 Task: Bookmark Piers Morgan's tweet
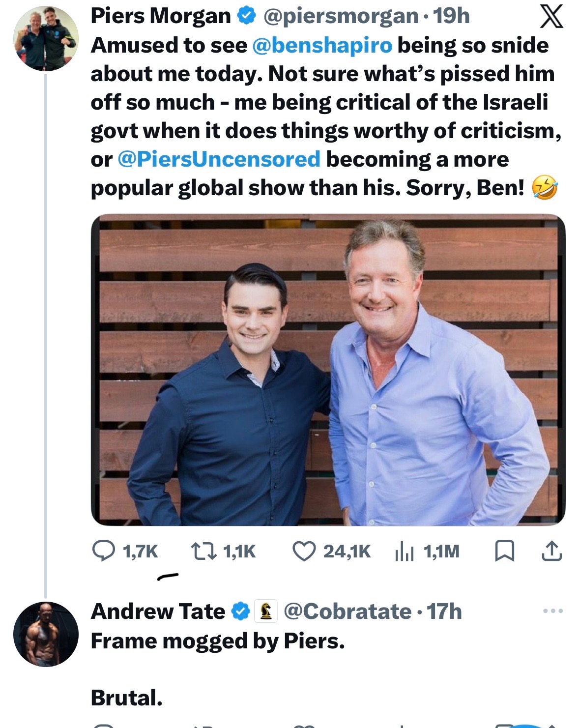(504, 551)
